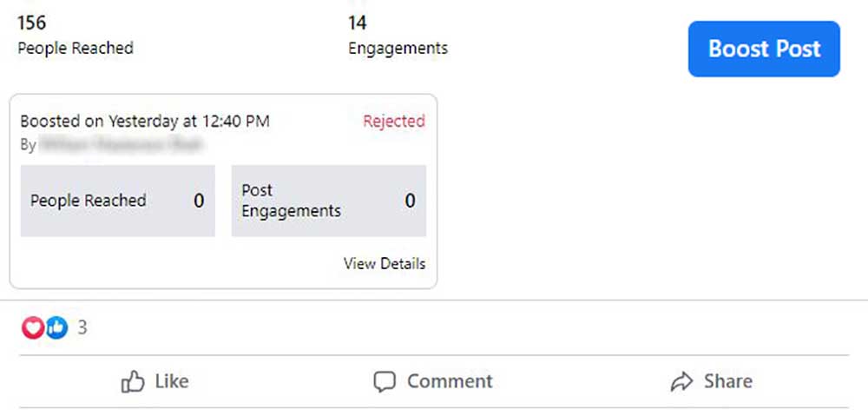Screen dimensions: 868x416
Task: Click the Share arrow icon
Action: [x=682, y=381]
